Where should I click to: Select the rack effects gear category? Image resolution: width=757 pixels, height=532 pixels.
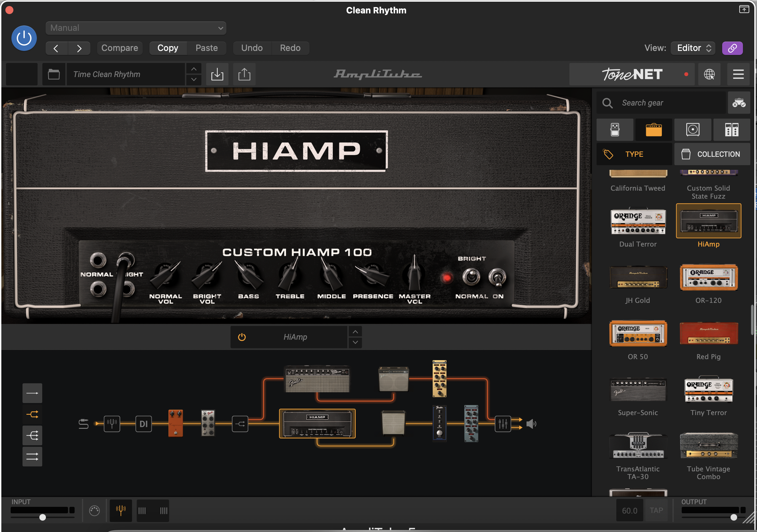tap(732, 130)
